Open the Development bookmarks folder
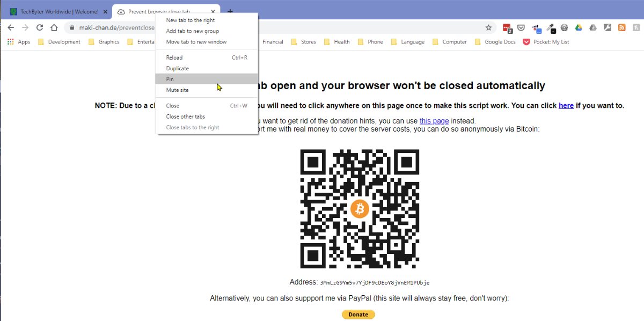This screenshot has width=644, height=321. [59, 42]
